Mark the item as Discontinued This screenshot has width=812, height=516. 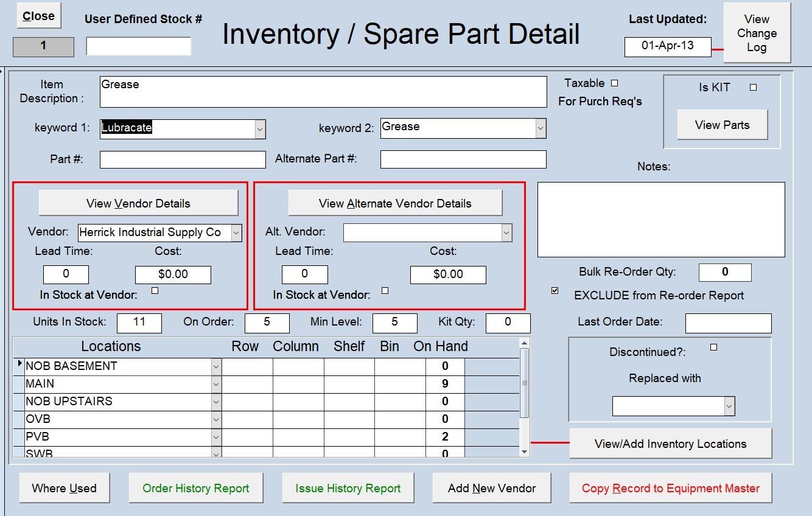pyautogui.click(x=713, y=346)
